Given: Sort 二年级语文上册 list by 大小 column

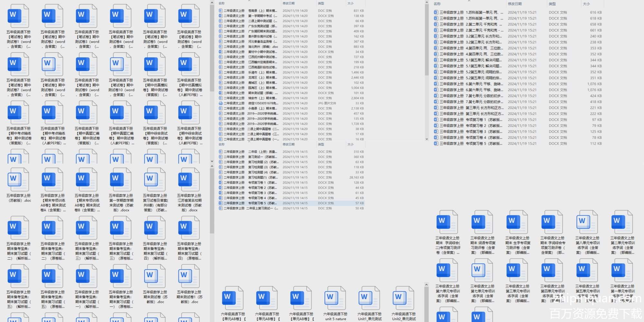Looking at the screenshot, I should coord(350,3).
